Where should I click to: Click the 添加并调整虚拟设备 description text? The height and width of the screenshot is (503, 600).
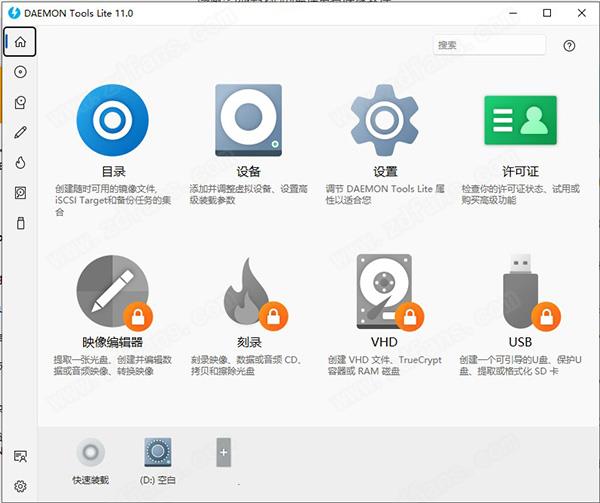(x=248, y=194)
